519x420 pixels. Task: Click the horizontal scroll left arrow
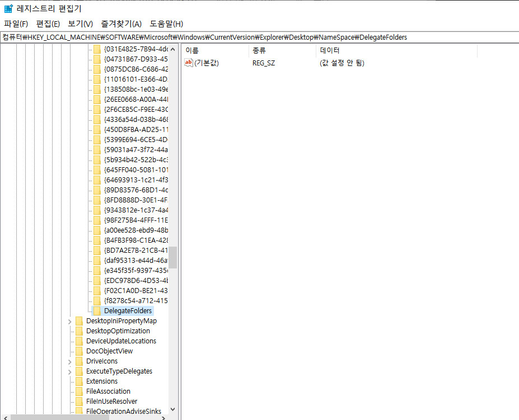6,418
